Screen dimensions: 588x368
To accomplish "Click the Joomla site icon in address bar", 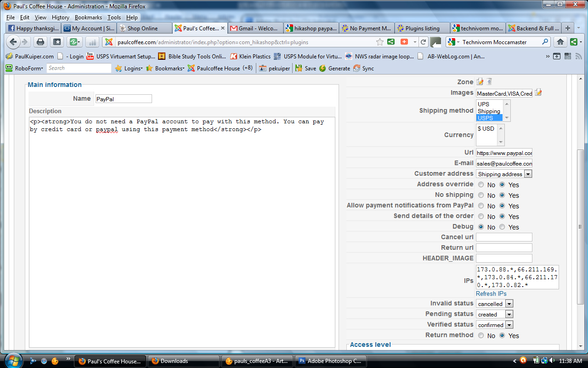I will click(x=109, y=42).
